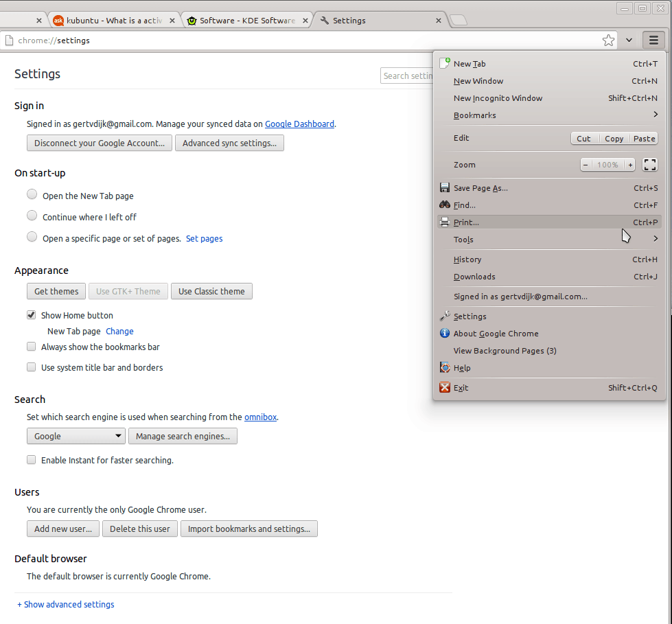Screen dimensions: 672x624
Task: Click Import bookmarks and settings button
Action: click(249, 529)
